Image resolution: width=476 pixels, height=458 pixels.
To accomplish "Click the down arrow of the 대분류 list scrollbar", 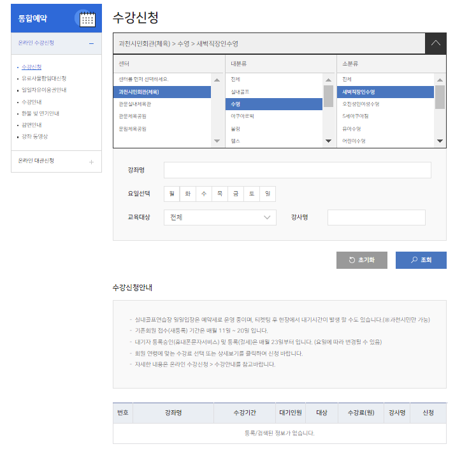I will pos(328,141).
